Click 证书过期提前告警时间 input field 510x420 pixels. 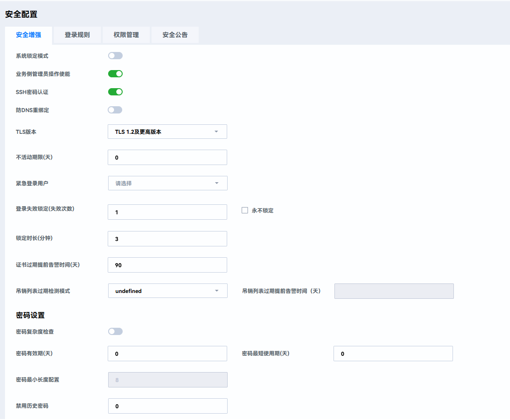point(167,265)
